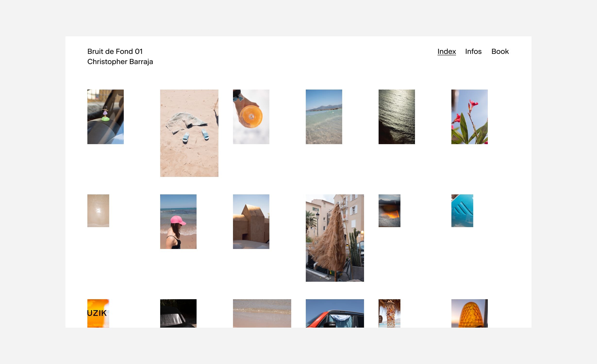Image resolution: width=597 pixels, height=364 pixels.
Task: Open the hula dancer dashboard figurine photo
Action: click(106, 117)
